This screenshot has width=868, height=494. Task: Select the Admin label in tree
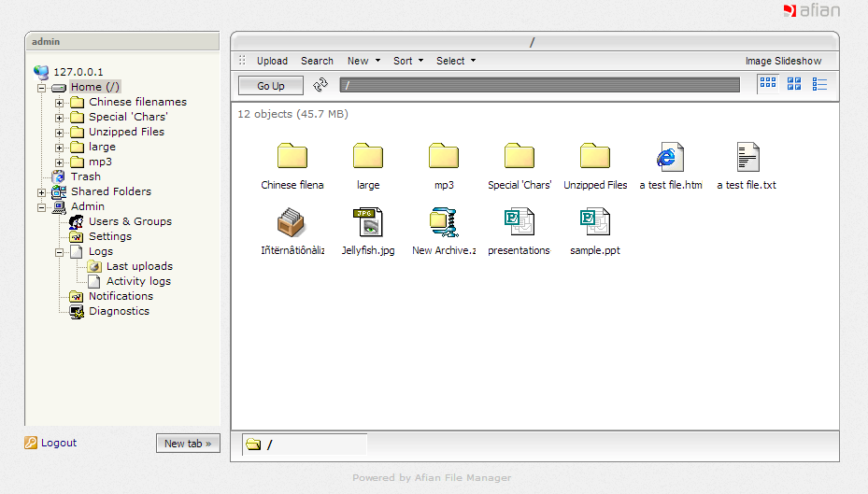tap(88, 206)
